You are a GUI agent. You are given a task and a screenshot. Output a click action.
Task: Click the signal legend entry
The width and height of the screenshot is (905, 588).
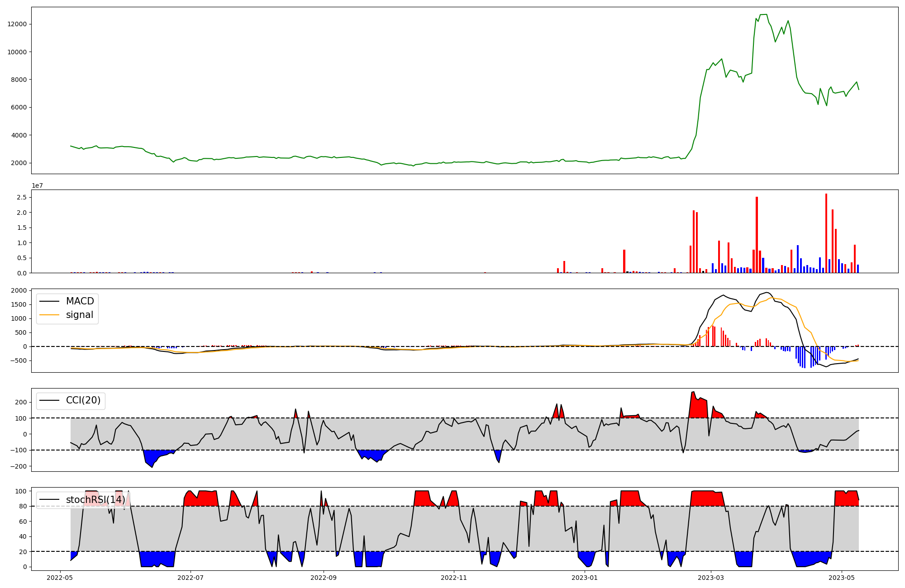point(80,315)
